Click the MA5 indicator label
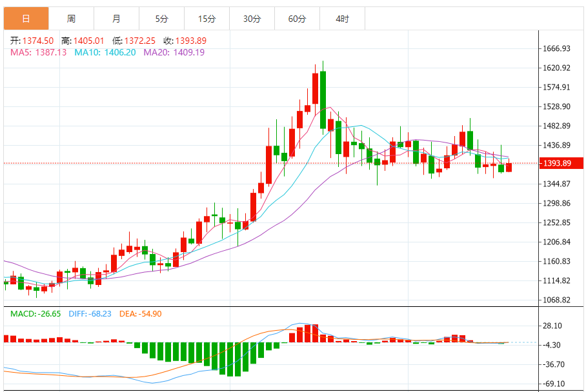The height and width of the screenshot is (392, 586). [39, 52]
